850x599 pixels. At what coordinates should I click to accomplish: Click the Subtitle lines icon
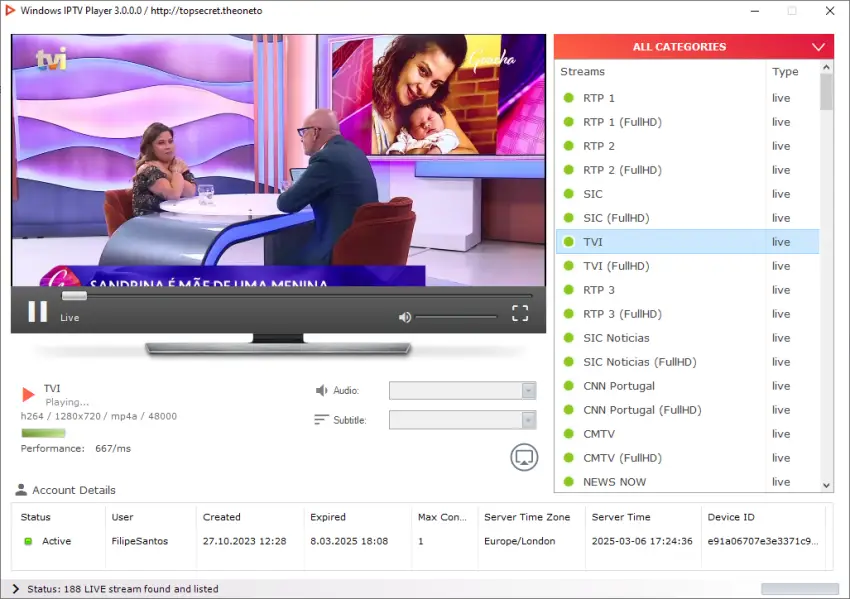tap(321, 420)
